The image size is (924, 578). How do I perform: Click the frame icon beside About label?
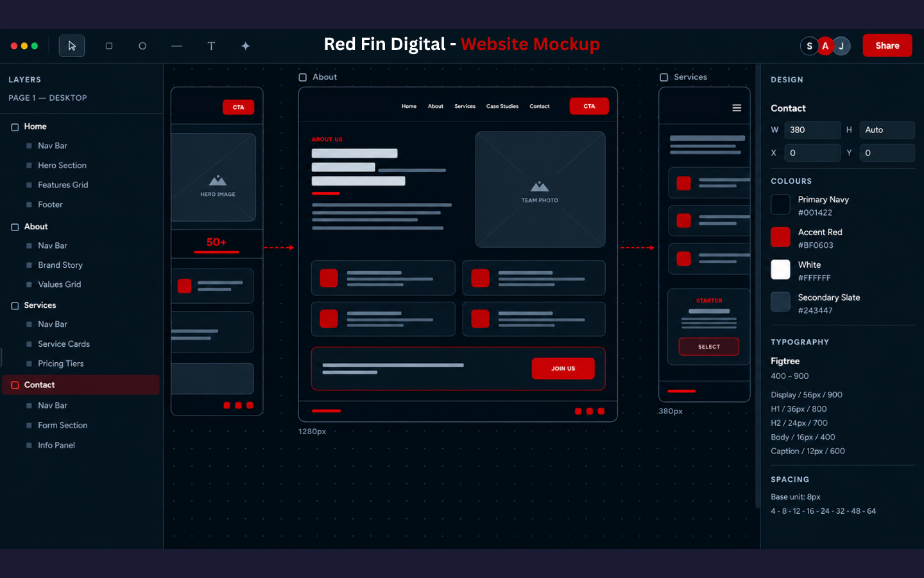(303, 77)
